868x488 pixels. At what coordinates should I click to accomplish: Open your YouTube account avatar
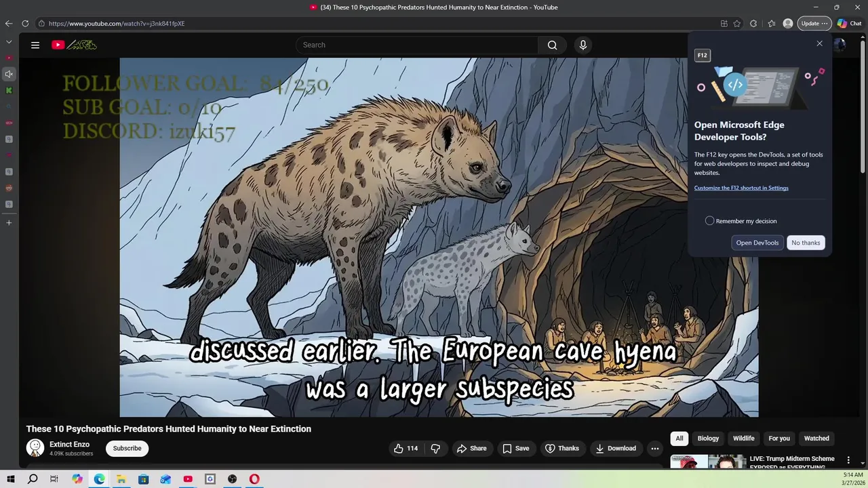(840, 45)
